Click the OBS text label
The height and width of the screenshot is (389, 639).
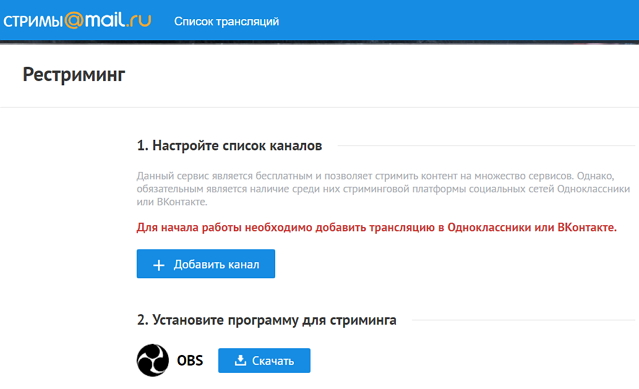[190, 360]
